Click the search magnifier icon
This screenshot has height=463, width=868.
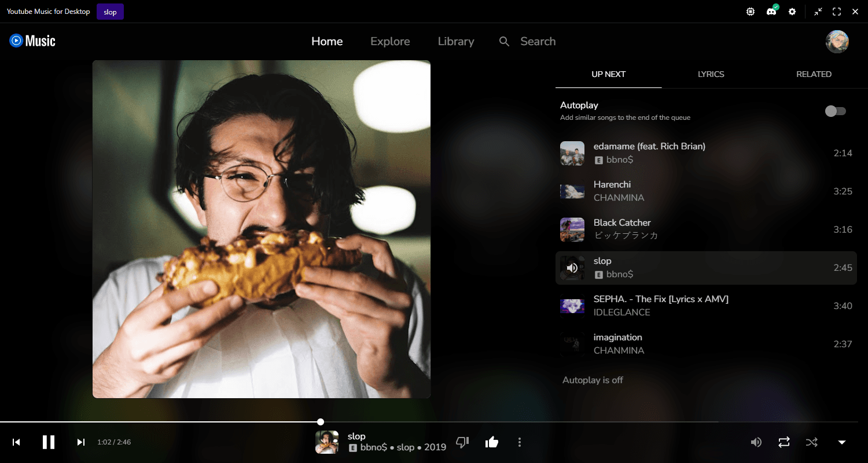click(x=505, y=42)
